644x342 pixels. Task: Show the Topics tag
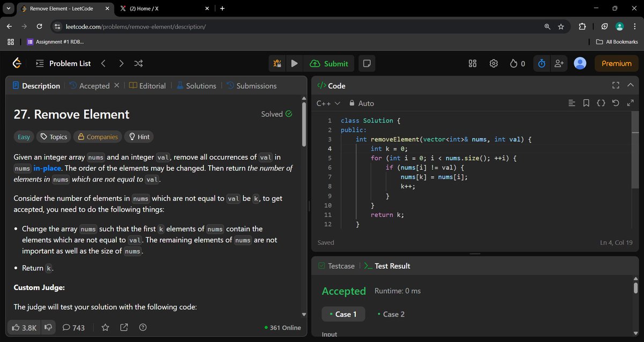pyautogui.click(x=54, y=137)
